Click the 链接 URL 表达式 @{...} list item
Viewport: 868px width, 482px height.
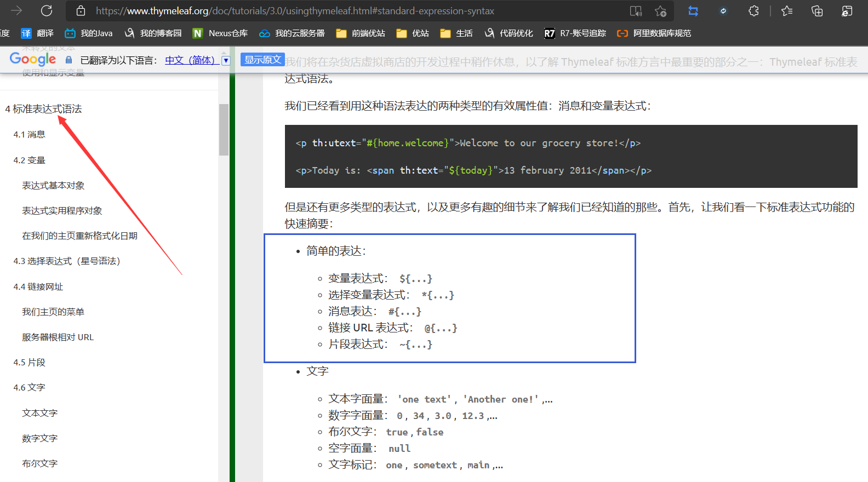pyautogui.click(x=393, y=328)
